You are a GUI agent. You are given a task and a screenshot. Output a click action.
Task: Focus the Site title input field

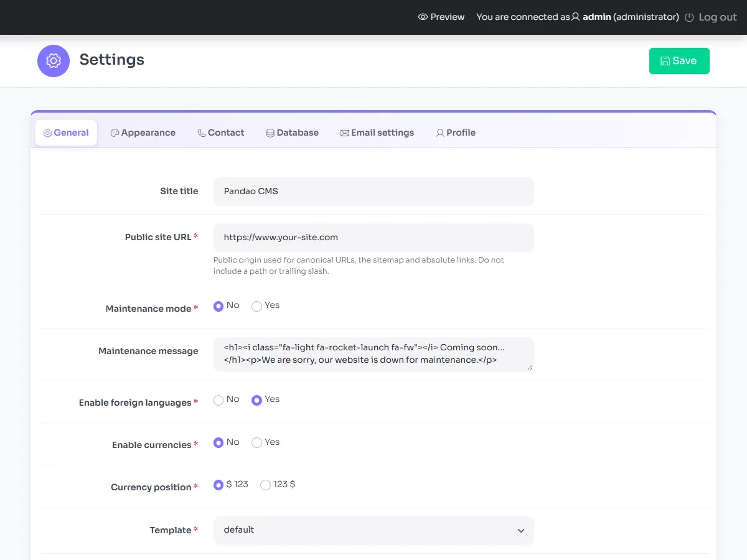[x=374, y=191]
